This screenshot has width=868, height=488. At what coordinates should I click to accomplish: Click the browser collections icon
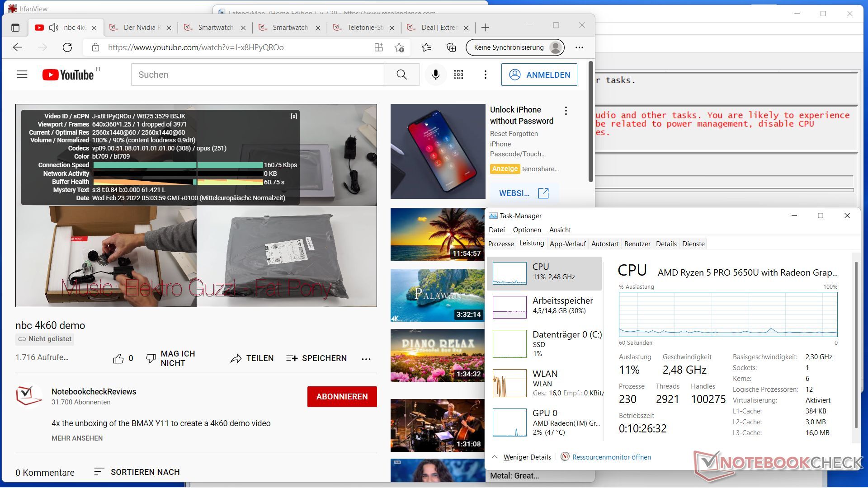tap(451, 47)
